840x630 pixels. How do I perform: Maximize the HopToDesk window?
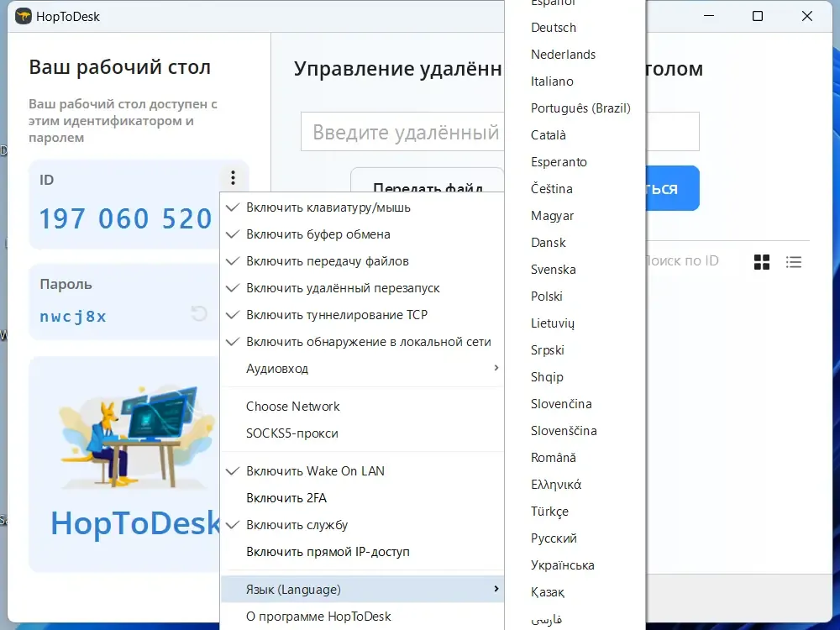pyautogui.click(x=758, y=16)
